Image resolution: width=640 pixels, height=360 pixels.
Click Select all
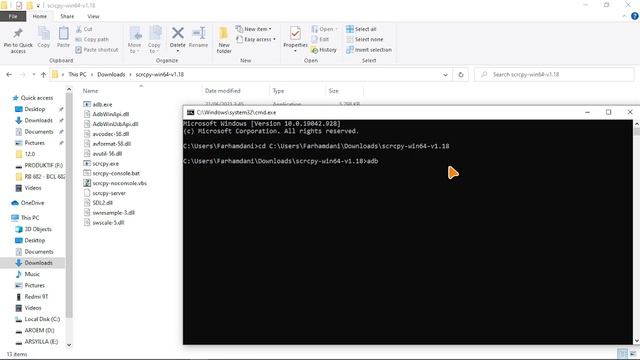(x=361, y=29)
